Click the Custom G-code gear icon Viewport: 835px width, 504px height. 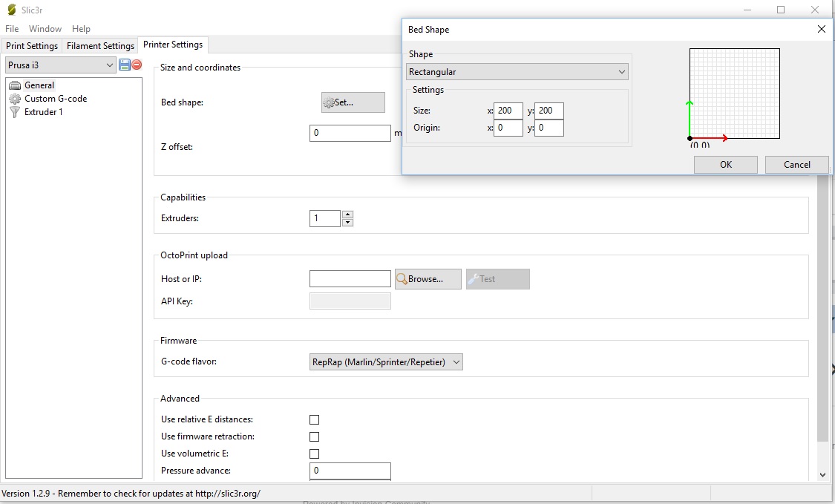[15, 99]
